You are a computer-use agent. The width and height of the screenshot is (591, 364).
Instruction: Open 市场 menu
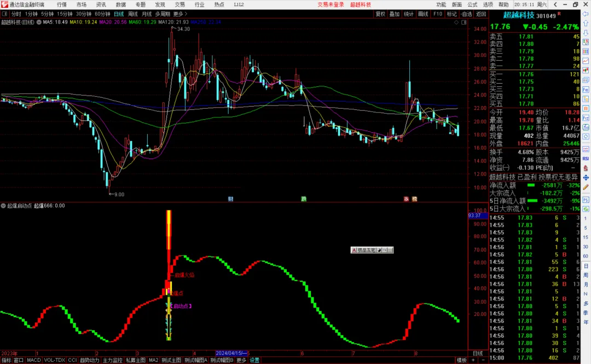[x=82, y=4]
